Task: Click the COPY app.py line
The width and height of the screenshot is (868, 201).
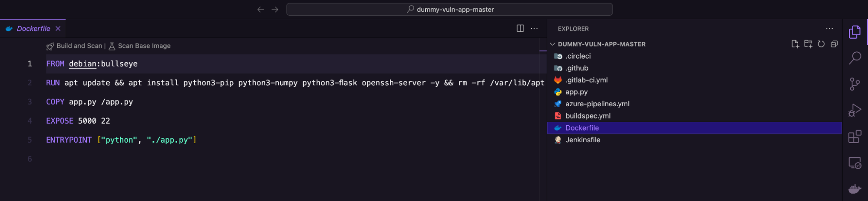Action: tap(89, 102)
